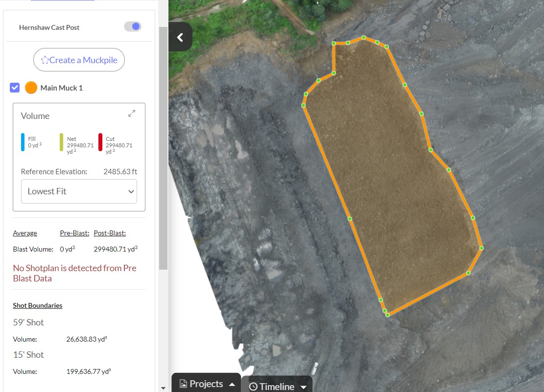Click the yellow-green Net volume indicator bar
544x392 pixels.
[x=62, y=142]
